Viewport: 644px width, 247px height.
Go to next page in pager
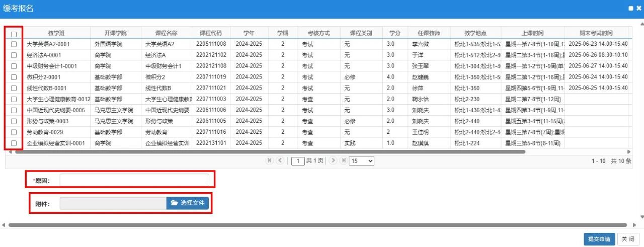tap(333, 160)
